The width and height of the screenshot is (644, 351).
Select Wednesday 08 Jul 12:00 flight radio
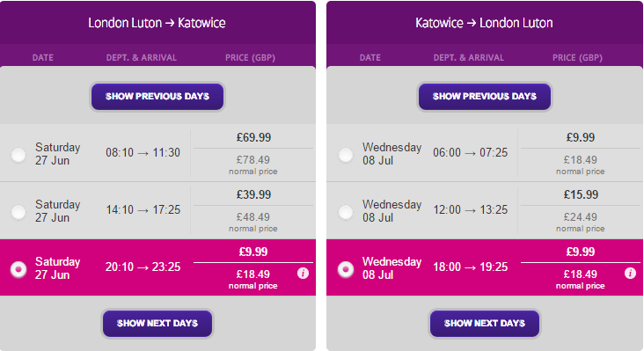(346, 212)
